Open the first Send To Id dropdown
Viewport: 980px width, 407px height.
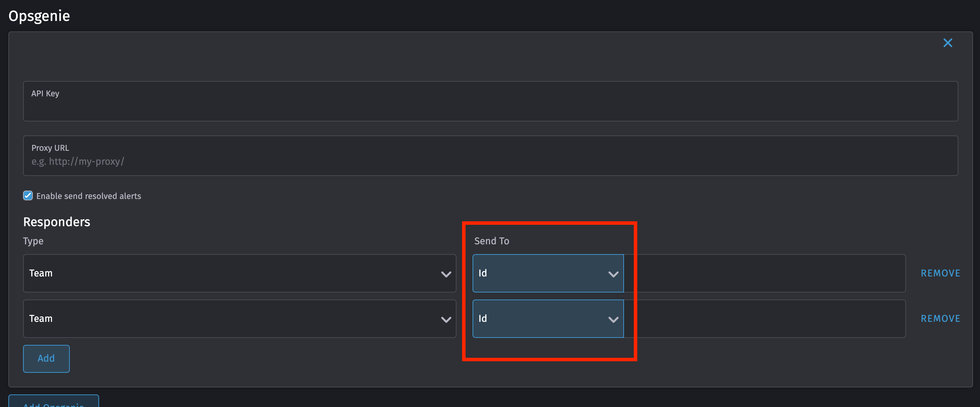[x=548, y=273]
